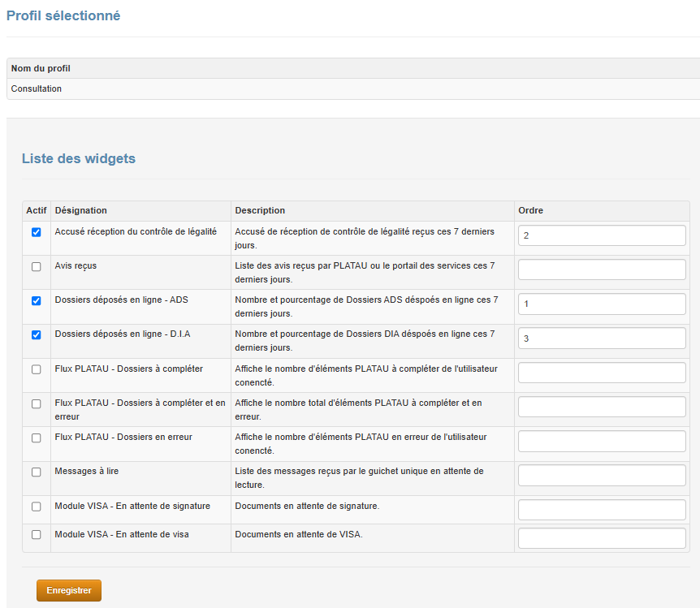The image size is (700, 608).
Task: Check Flux PLATAU - Dossiers à compléter
Action: point(36,369)
